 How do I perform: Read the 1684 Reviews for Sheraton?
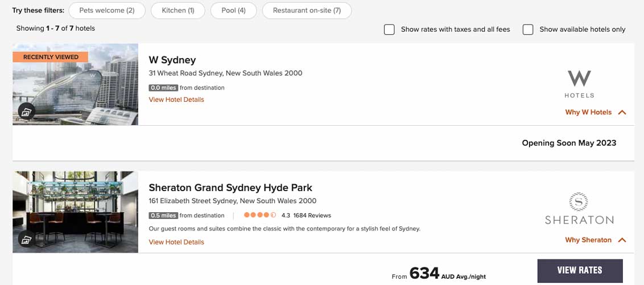pos(312,216)
